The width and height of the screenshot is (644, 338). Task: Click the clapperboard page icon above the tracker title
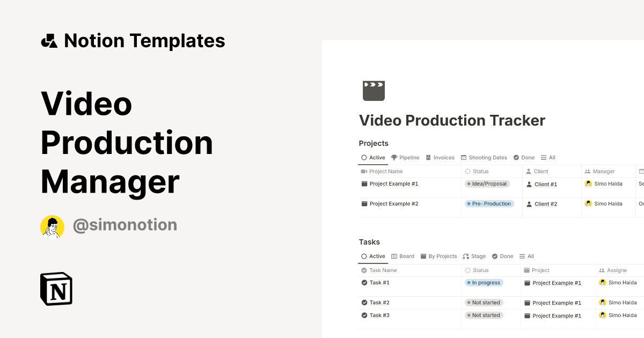click(374, 90)
